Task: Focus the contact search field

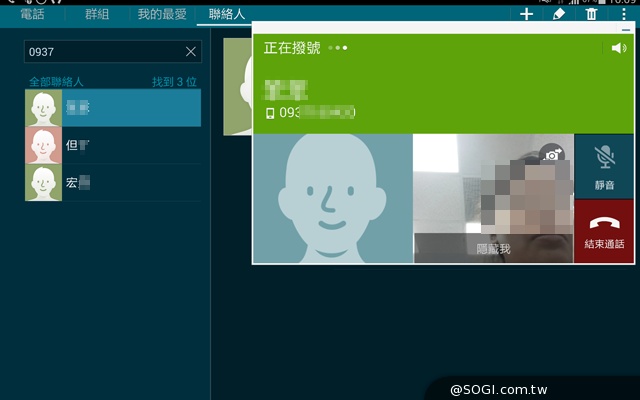Action: (113, 51)
